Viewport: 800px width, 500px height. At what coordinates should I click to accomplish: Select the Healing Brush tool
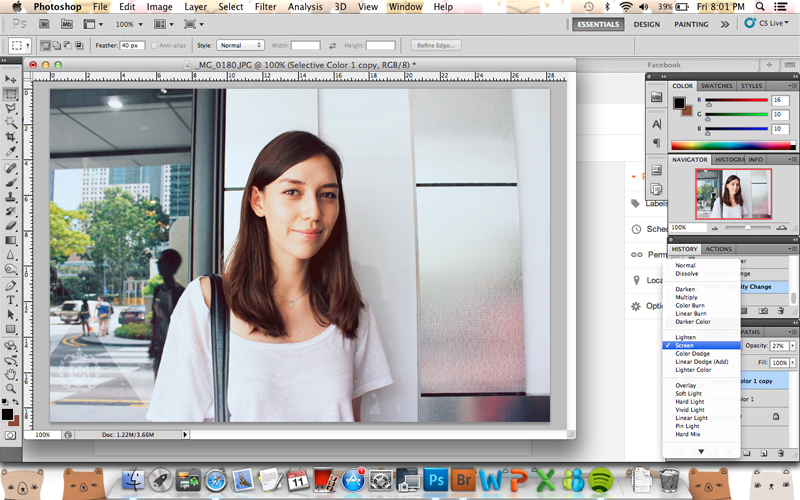11,168
